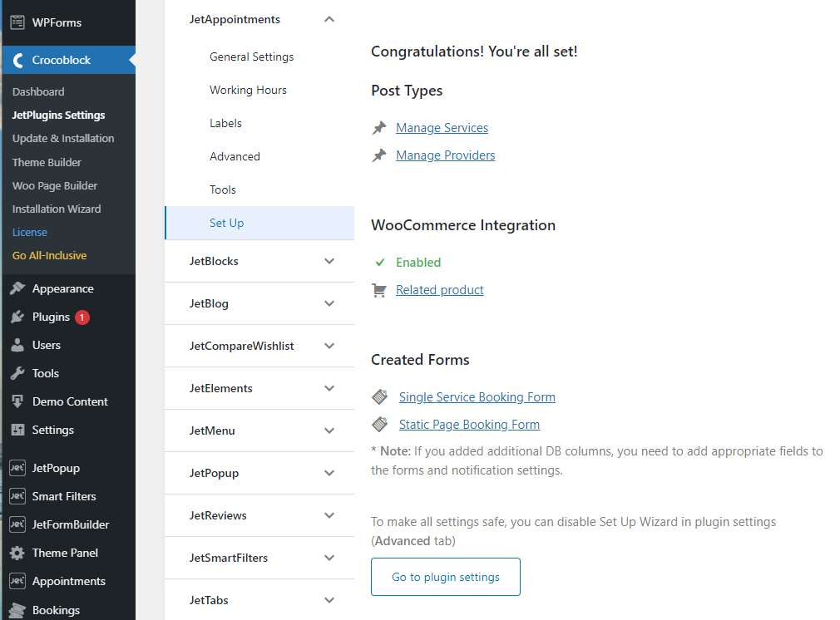Screen dimensions: 840x620
Task: Open the Manage Providers link
Action: (x=445, y=155)
